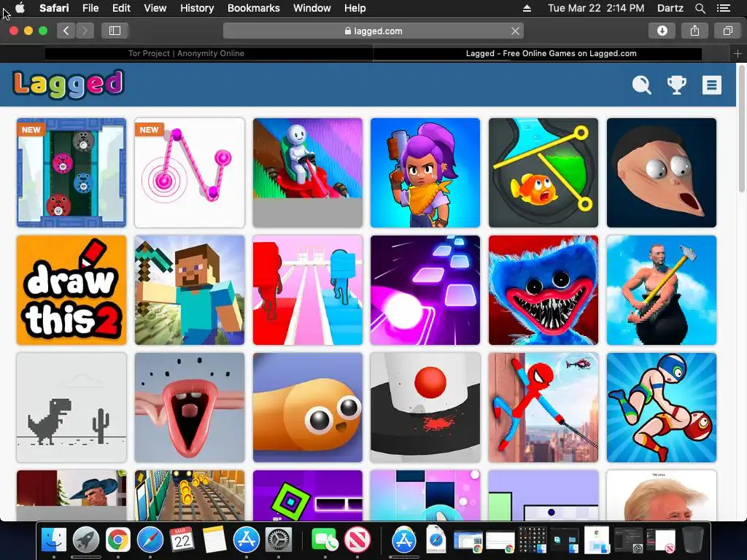This screenshot has height=560, width=747.
Task: Open the Minecraft Steve game thumbnail
Action: 190,290
